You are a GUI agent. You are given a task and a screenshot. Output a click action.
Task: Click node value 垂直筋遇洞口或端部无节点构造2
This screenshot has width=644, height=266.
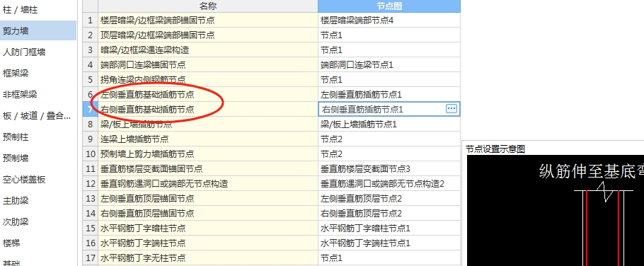389,183
